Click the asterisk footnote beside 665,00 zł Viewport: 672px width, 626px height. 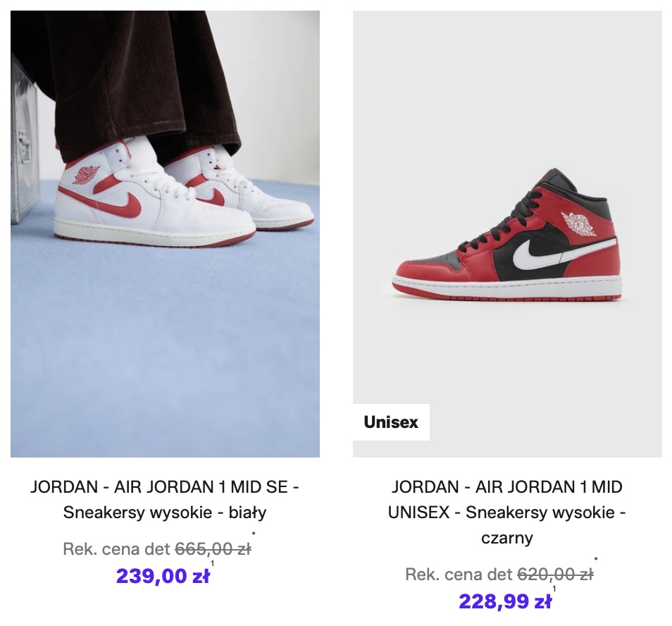[254, 534]
